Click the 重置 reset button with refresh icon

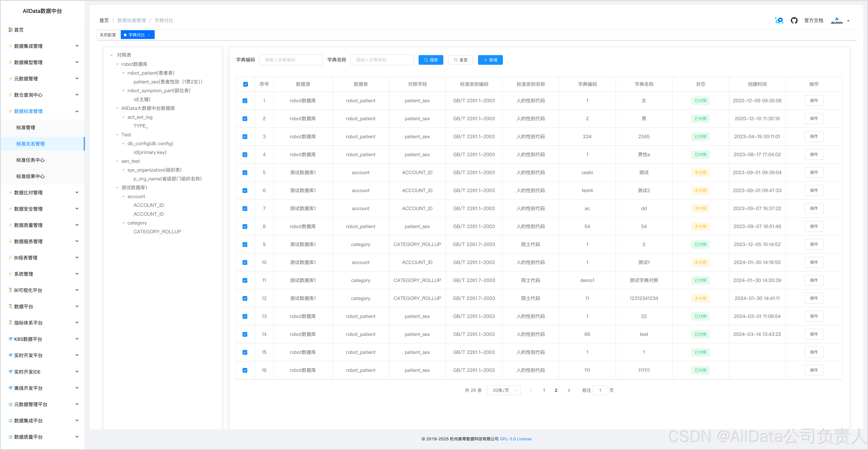click(x=460, y=60)
